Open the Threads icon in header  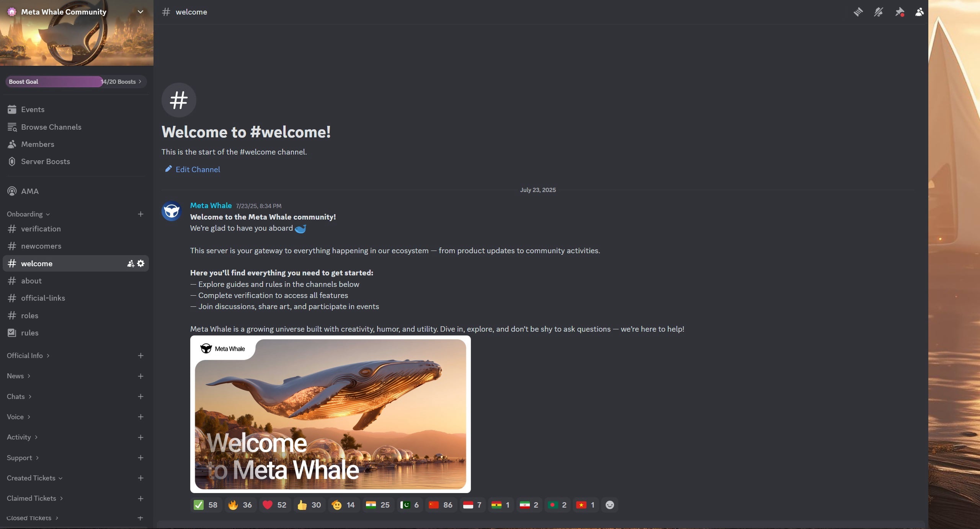click(858, 12)
